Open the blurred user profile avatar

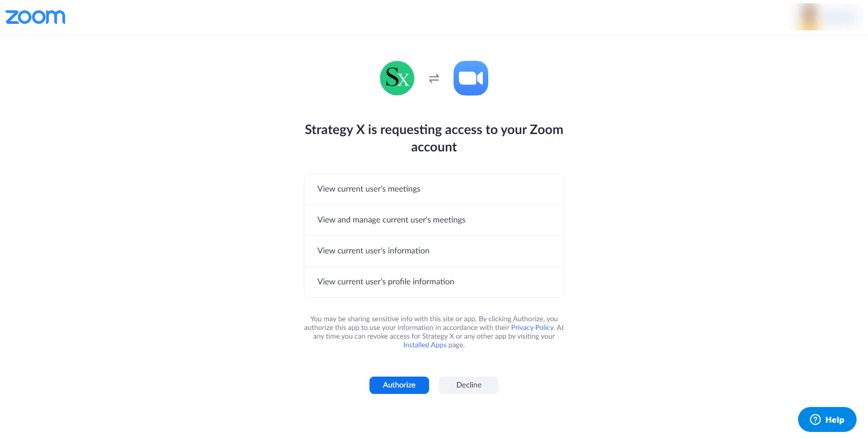pyautogui.click(x=809, y=17)
